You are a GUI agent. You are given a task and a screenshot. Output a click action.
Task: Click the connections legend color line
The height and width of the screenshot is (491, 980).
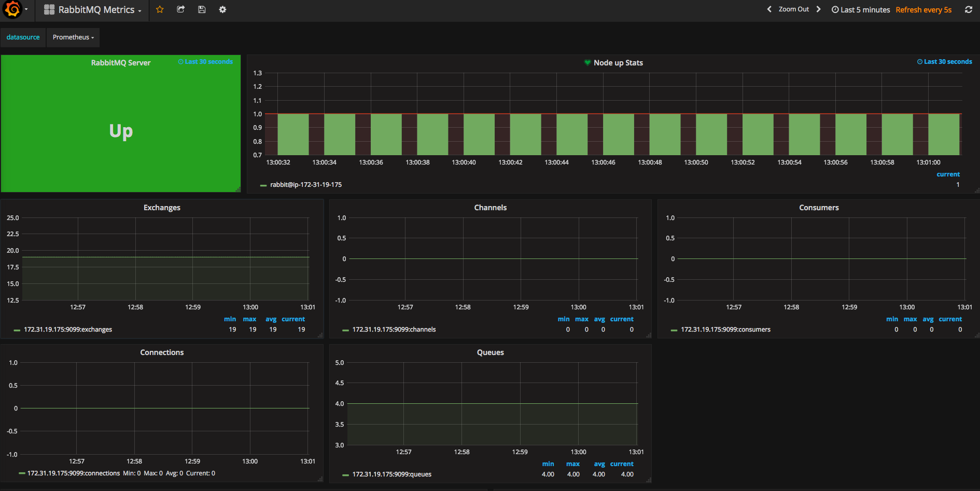click(x=22, y=473)
